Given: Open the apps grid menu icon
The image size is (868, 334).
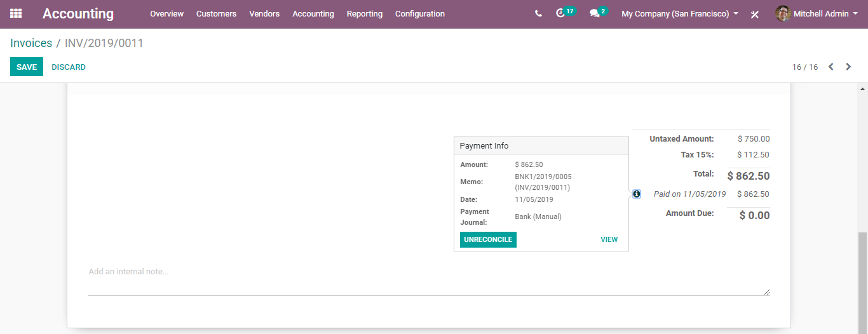Looking at the screenshot, I should tap(16, 13).
